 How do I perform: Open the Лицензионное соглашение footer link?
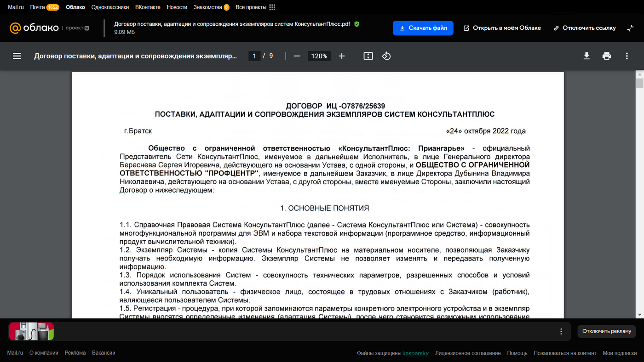[468, 353]
